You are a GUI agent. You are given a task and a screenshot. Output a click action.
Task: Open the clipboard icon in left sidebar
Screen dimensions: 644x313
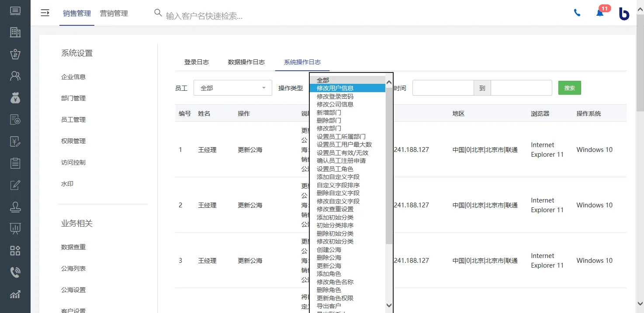tap(15, 163)
